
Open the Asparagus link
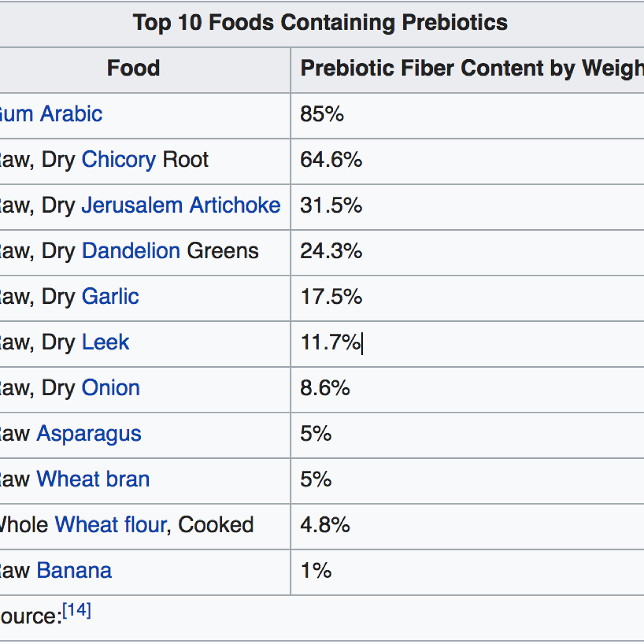click(89, 434)
